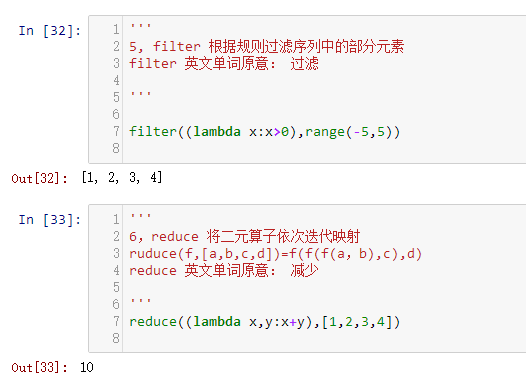Click the output value 10
Viewport: 526px width, 385px height.
click(x=87, y=367)
